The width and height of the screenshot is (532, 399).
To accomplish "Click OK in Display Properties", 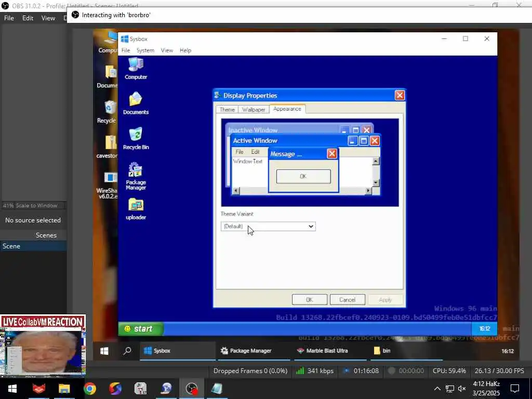I will [310, 300].
